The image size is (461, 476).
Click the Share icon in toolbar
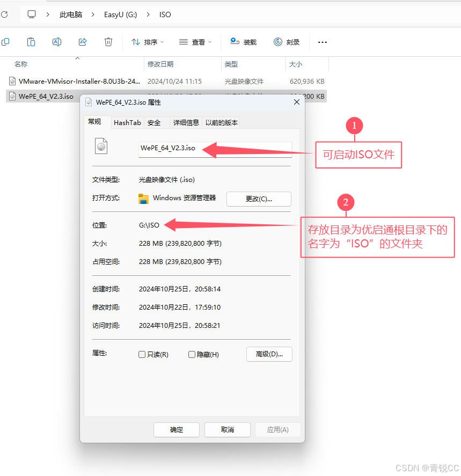pyautogui.click(x=83, y=42)
